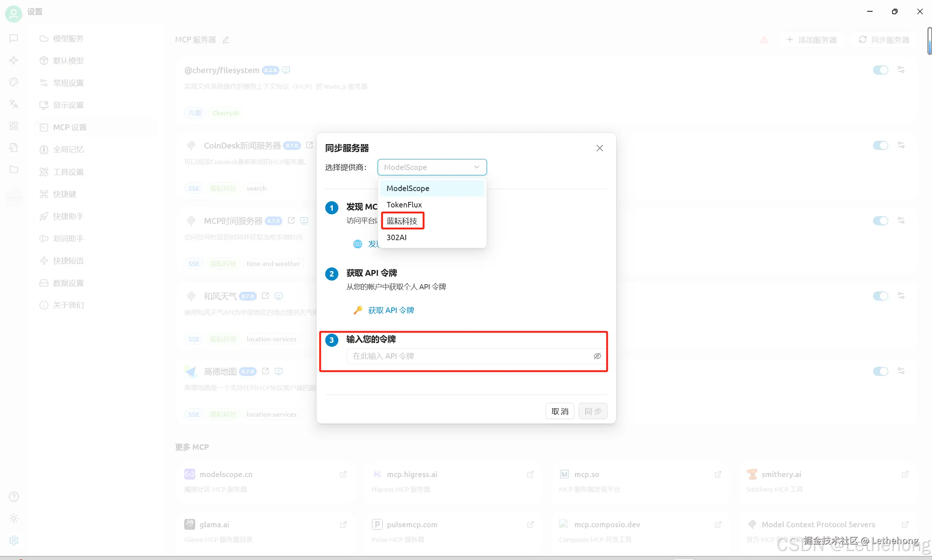Close the 同步服务器 dialog with X
Image resolution: width=932 pixels, height=560 pixels.
click(600, 148)
